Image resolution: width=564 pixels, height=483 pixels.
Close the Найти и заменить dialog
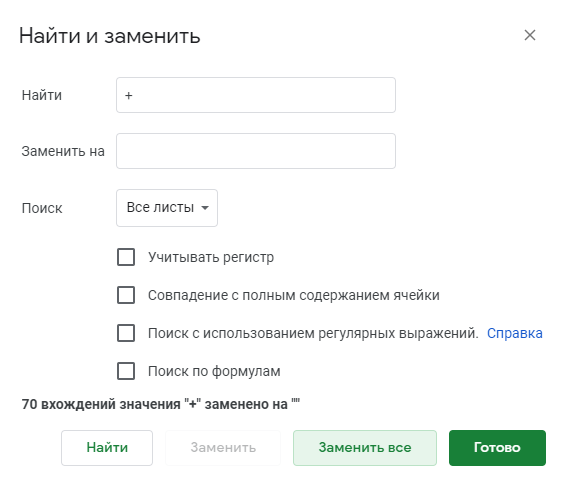tap(529, 35)
